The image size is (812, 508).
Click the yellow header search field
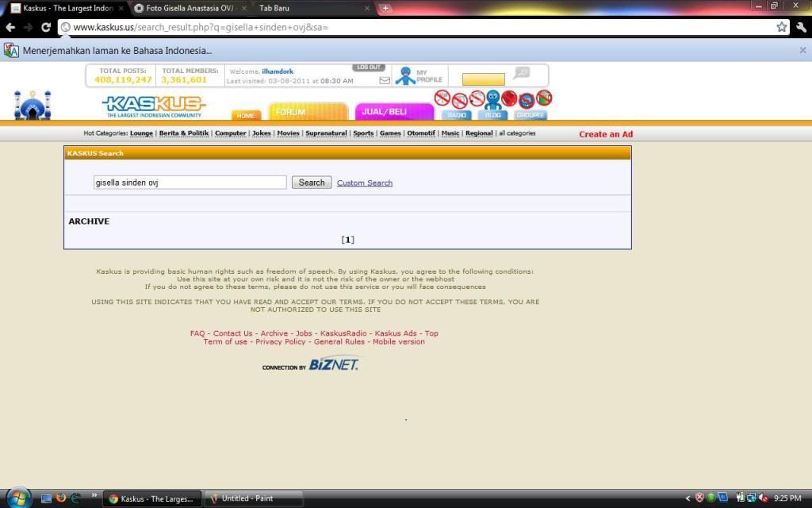tap(483, 79)
